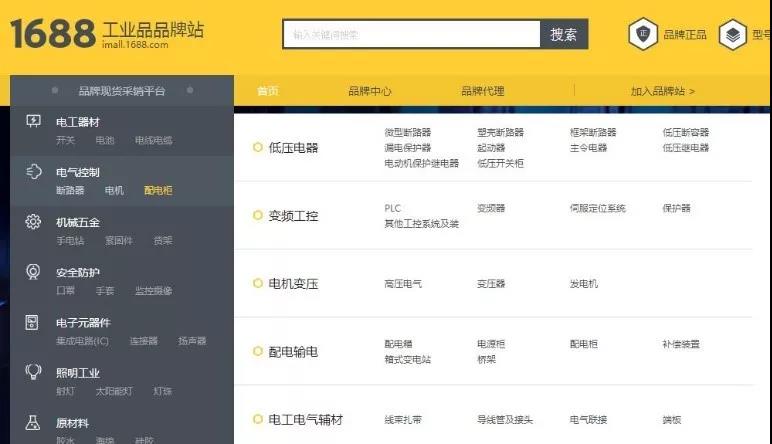The width and height of the screenshot is (772, 444).
Task: Click the 电子元器件 chip icon
Action: (33, 322)
